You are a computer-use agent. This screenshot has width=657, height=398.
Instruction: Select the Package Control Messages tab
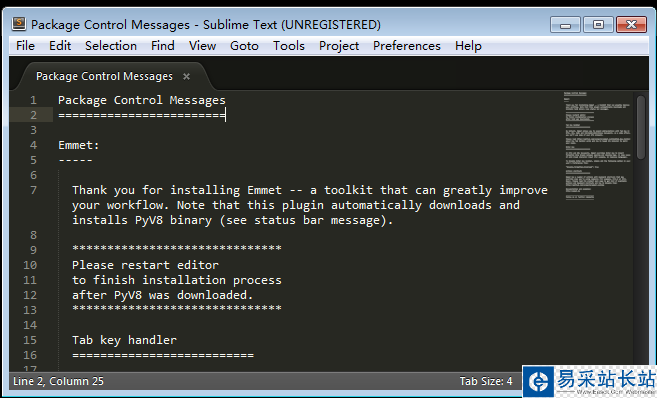point(104,76)
